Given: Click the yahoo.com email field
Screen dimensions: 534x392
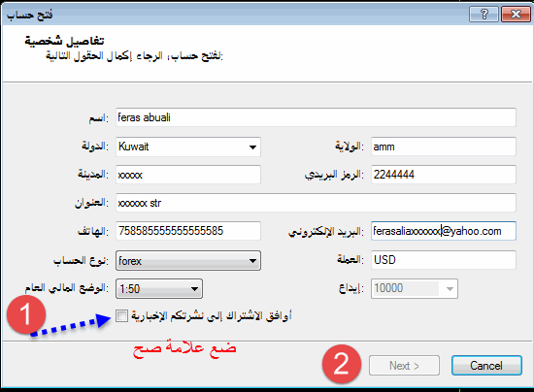Looking at the screenshot, I should (x=444, y=231).
